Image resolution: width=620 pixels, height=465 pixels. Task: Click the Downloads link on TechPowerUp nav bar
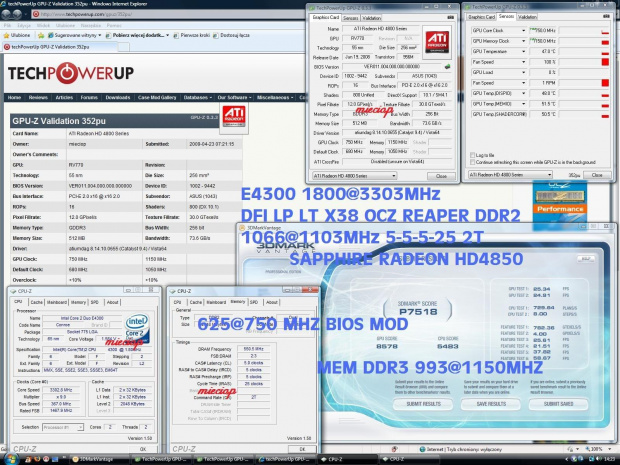117,97
